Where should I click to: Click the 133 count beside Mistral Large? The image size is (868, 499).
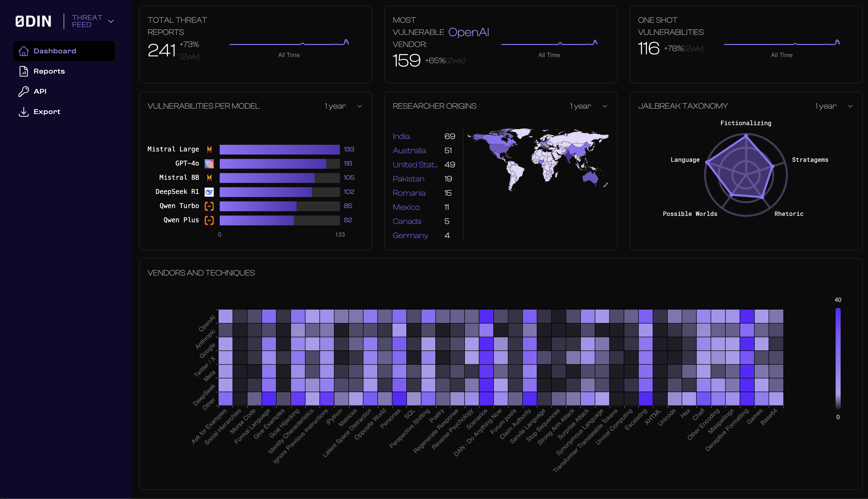click(x=349, y=149)
